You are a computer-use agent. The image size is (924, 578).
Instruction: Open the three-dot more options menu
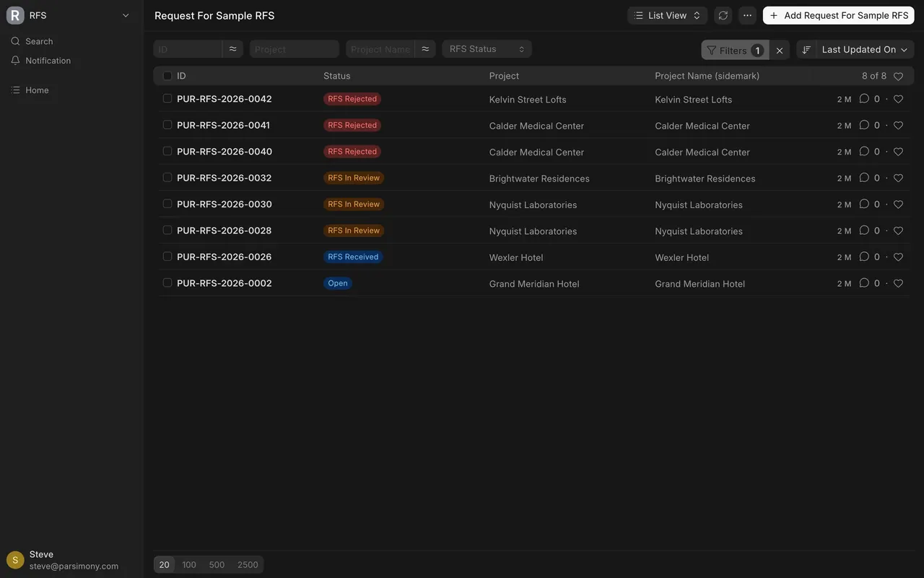pos(747,15)
